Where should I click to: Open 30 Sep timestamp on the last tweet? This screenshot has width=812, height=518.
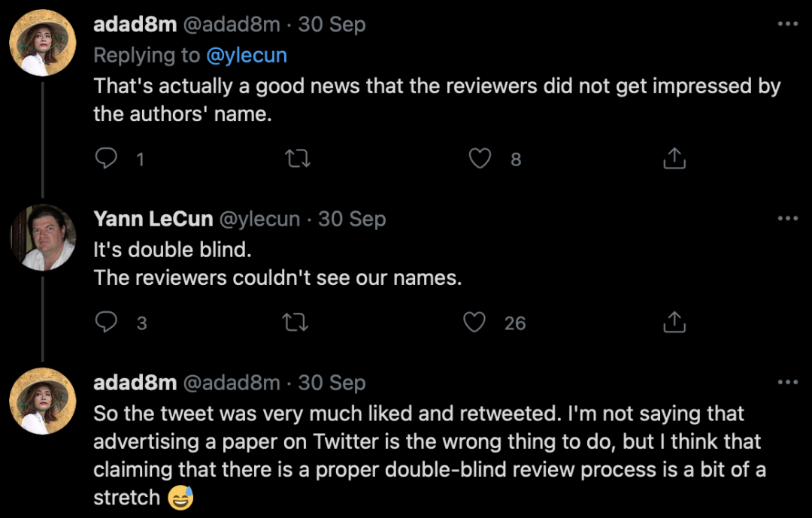click(x=332, y=383)
